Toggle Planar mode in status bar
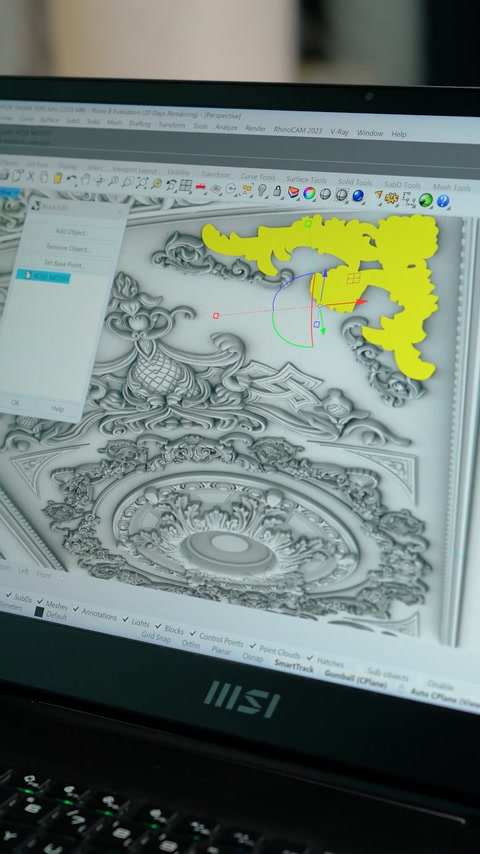Viewport: 480px width, 854px height. (221, 650)
